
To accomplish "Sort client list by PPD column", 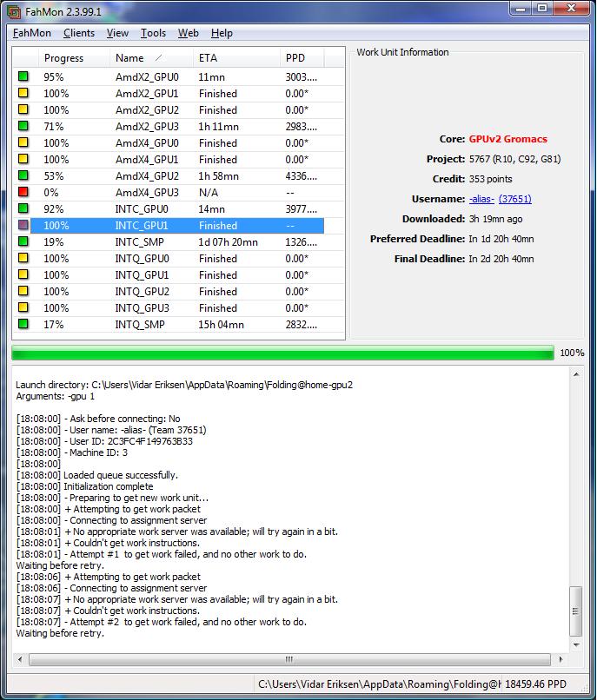I will point(302,58).
